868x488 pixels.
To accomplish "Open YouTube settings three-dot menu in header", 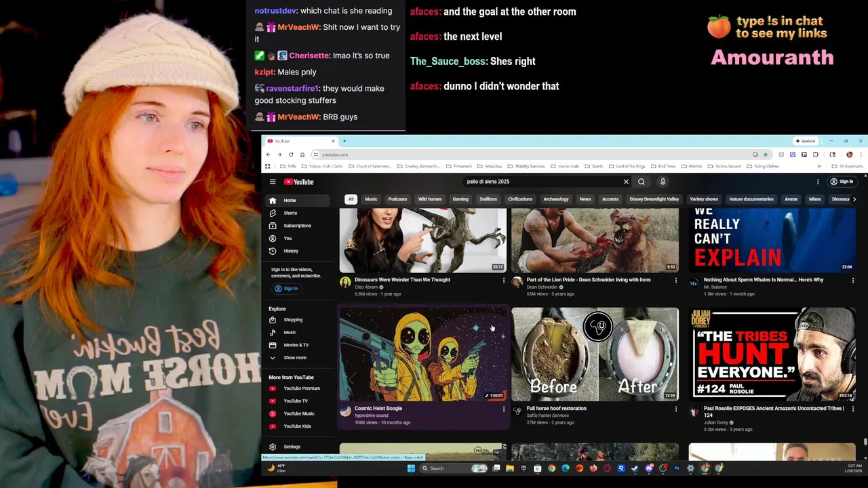I will (x=818, y=182).
